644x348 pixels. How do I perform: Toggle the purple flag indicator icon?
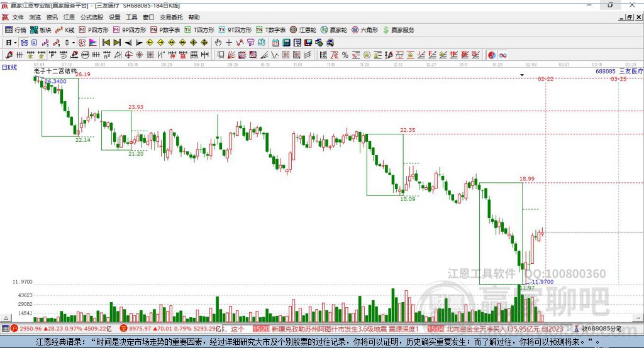[x=93, y=42]
